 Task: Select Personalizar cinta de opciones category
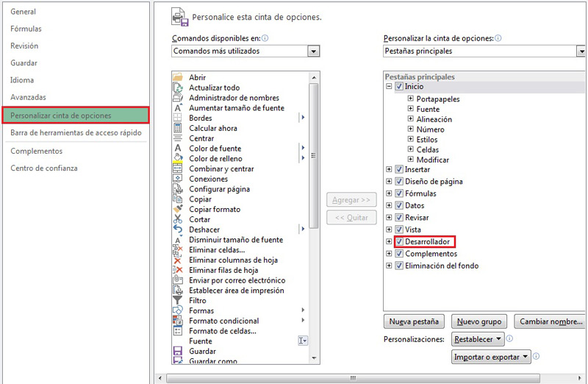point(76,115)
